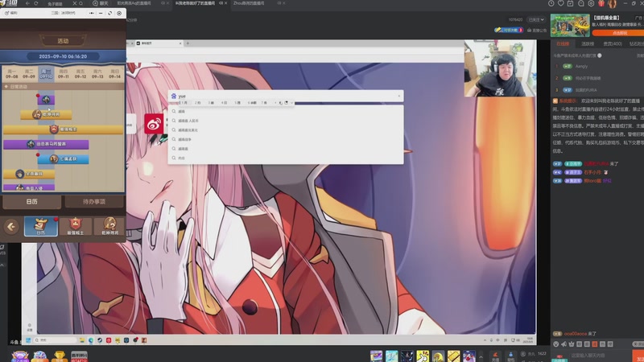Viewport: 644px width, 362px height.
Task: Click the search magnifier in Douyu top bar
Action: [81, 3]
